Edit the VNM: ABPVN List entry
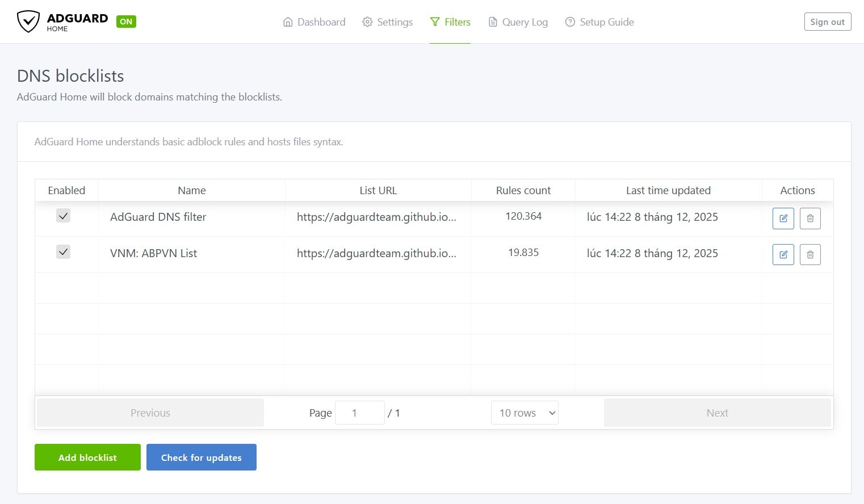This screenshot has width=864, height=504. coord(783,255)
